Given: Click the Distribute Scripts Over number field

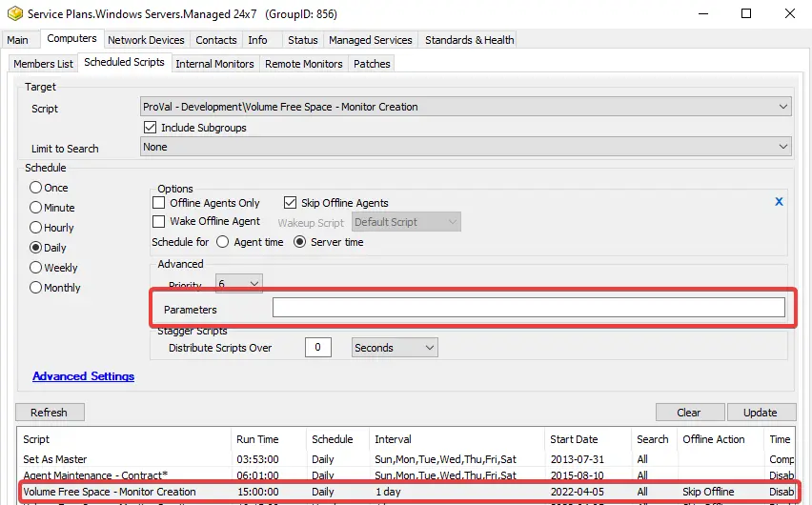Looking at the screenshot, I should point(318,348).
